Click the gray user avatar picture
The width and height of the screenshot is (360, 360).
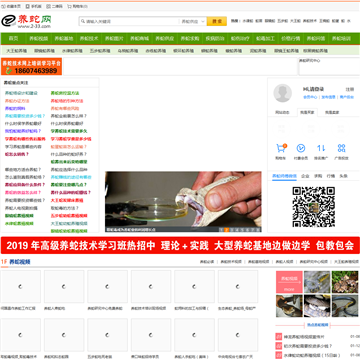coord(283,93)
